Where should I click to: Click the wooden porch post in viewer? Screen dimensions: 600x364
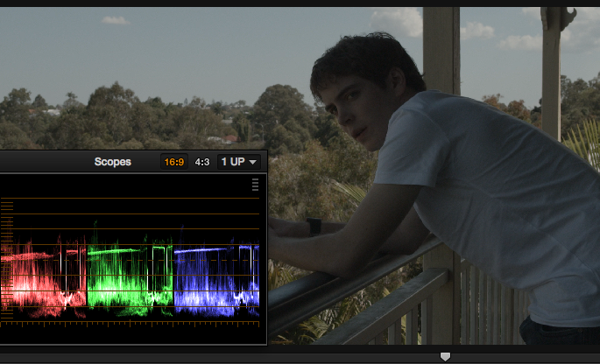point(441,52)
